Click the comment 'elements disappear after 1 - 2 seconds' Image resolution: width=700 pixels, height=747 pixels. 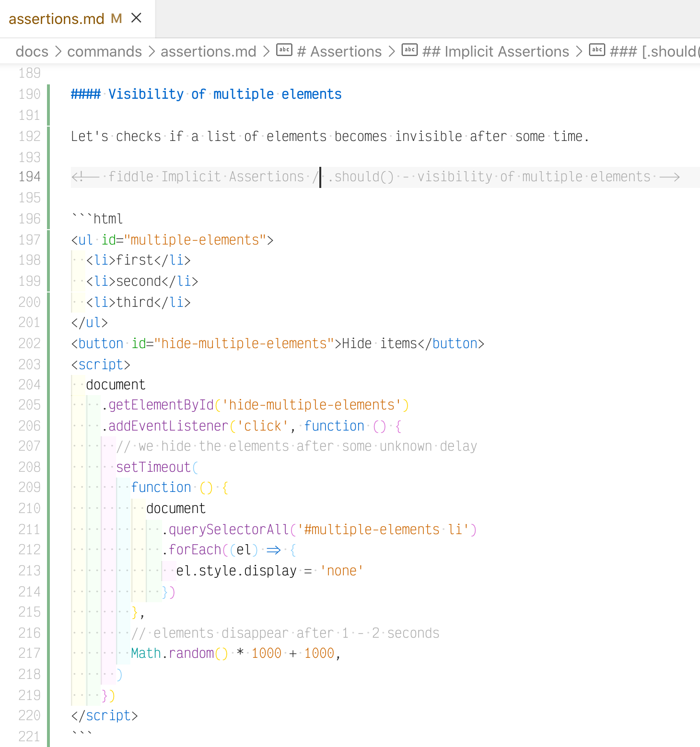[x=285, y=633]
